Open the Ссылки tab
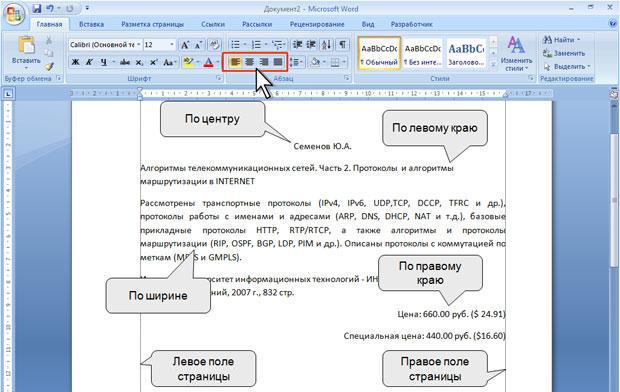This screenshot has width=620, height=392. click(x=213, y=24)
